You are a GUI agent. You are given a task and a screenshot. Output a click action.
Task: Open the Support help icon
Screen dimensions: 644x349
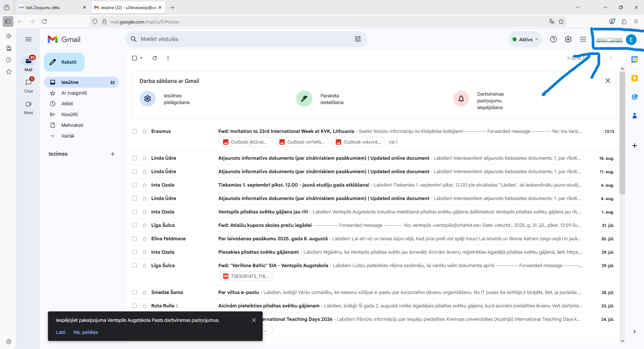[x=553, y=39]
